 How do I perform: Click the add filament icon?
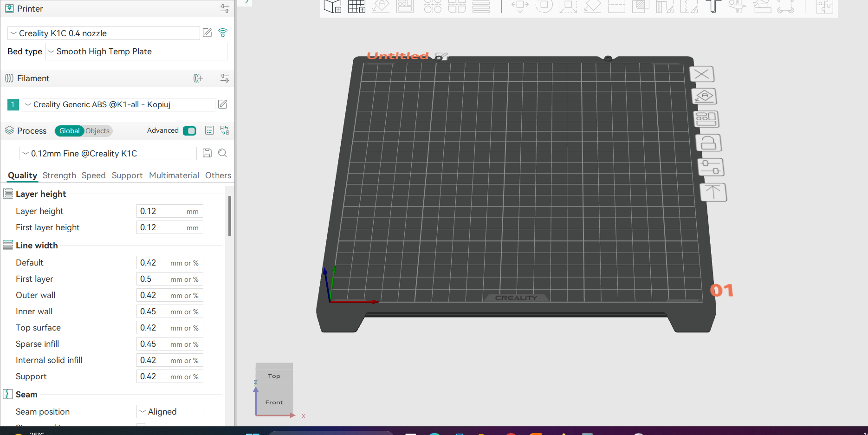pyautogui.click(x=198, y=78)
